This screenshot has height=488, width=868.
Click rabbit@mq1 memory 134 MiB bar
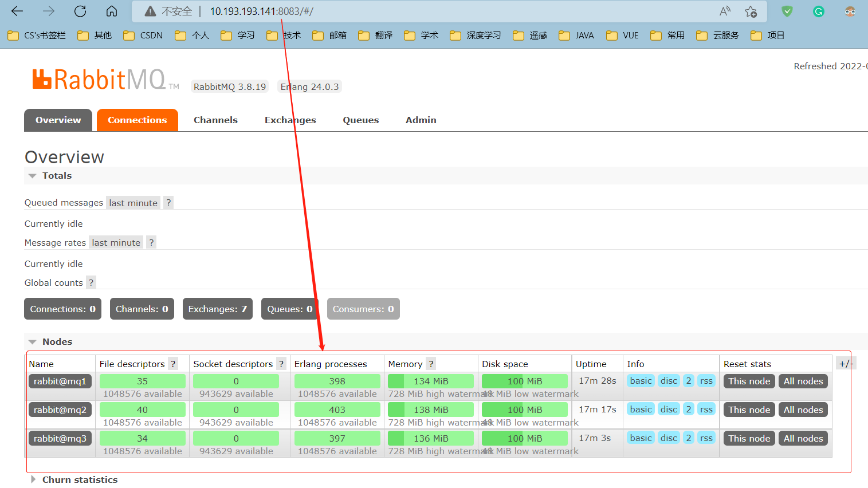click(431, 381)
